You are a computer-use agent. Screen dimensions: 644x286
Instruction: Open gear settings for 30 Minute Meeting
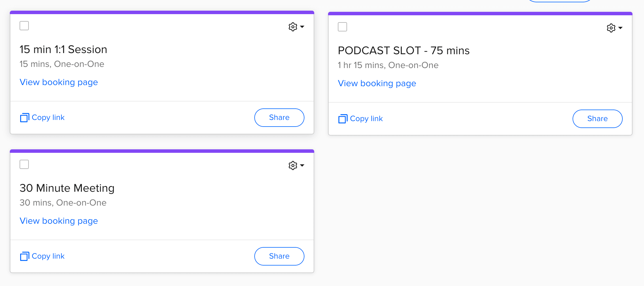point(293,165)
